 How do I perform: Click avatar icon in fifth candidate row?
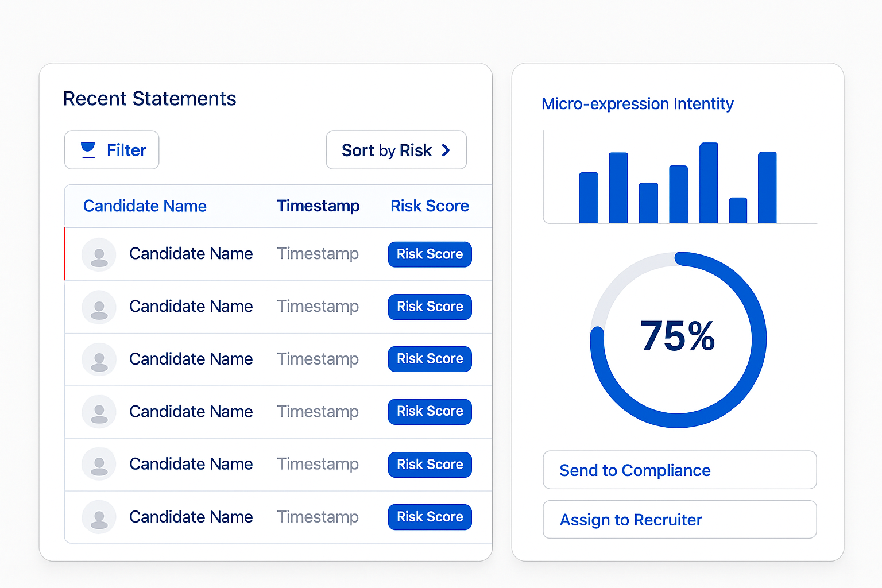99,464
